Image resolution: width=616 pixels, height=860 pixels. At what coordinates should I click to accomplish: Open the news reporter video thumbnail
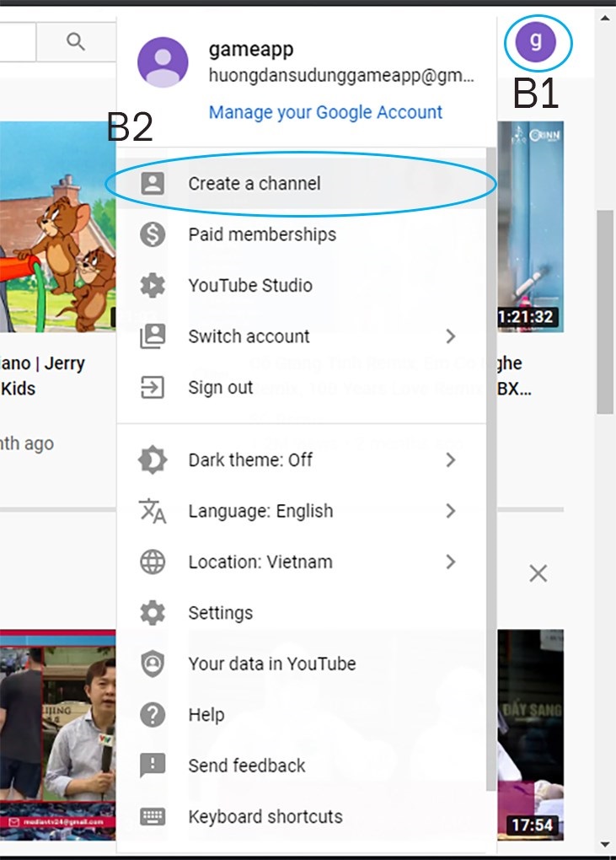[x=57, y=735]
